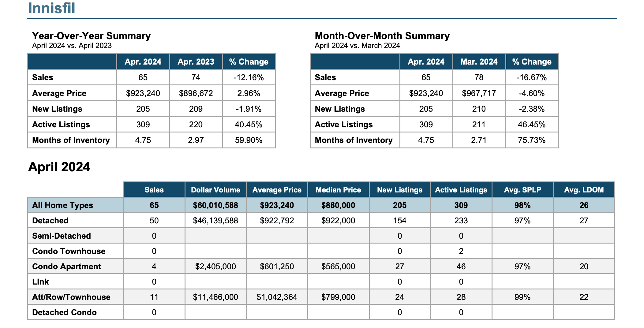Screen dimensions: 644x328
Task: Click the 210 new listings value
Action: pyautogui.click(x=479, y=109)
